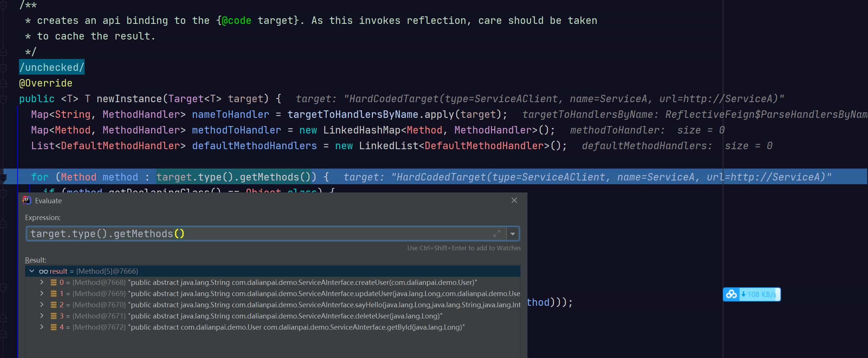Screen dimensions: 868x358
Task: Select the deleteUser method result row
Action: [x=273, y=316]
